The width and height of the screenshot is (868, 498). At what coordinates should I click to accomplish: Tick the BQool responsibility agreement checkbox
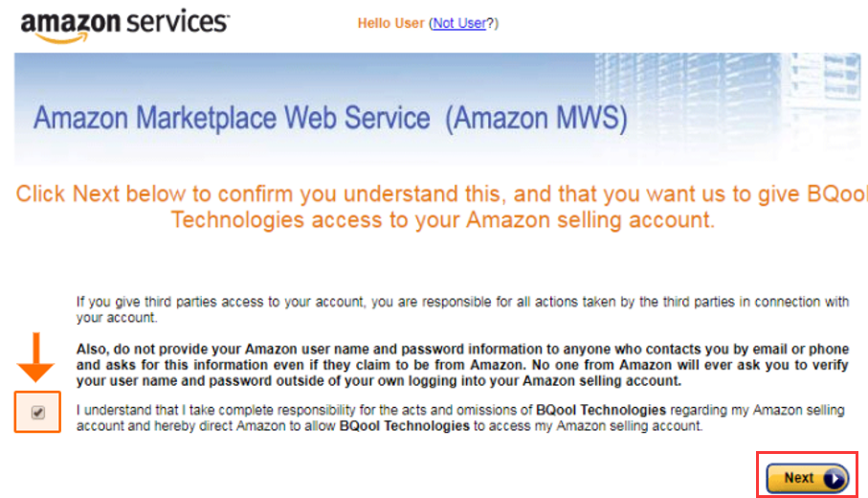[x=37, y=413]
